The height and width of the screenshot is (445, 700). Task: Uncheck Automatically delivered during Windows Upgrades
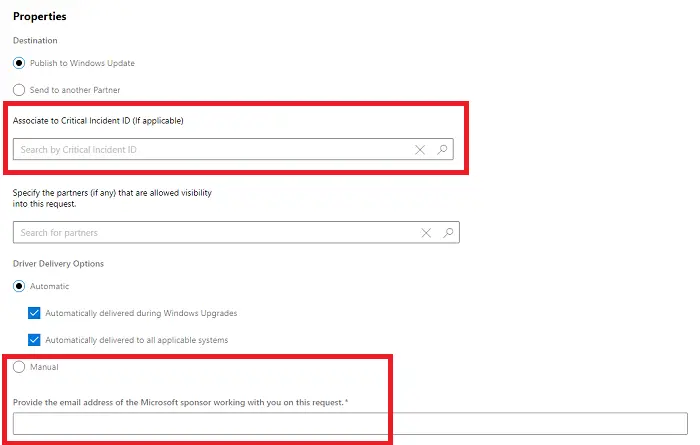point(34,313)
